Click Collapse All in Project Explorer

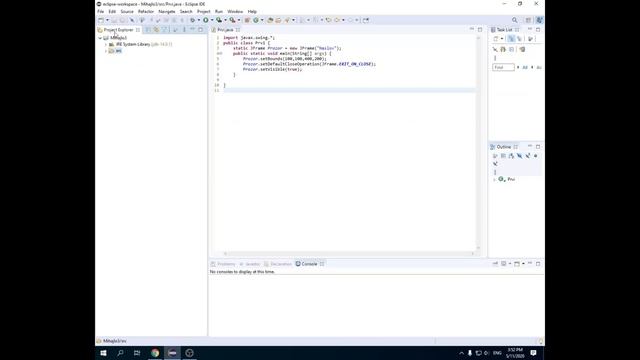pos(148,30)
